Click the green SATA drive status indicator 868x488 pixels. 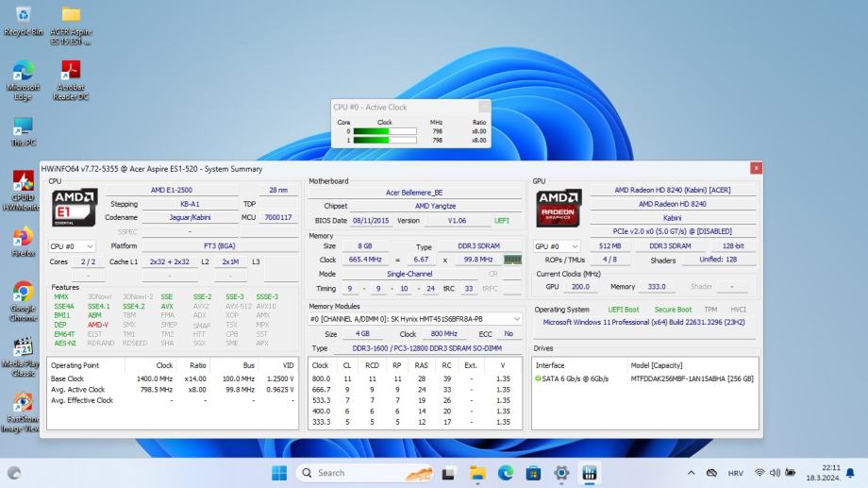pos(538,379)
